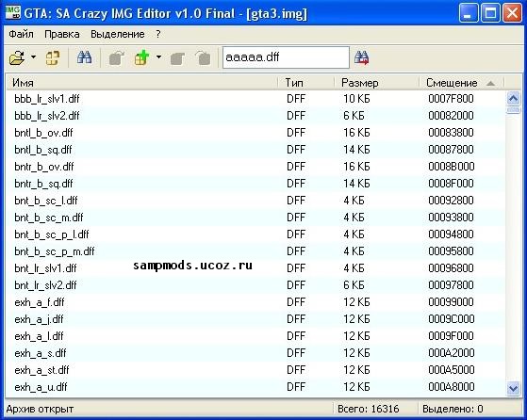Click the greyed extract file icon
Screen dimensions: 527x420
click(117, 57)
